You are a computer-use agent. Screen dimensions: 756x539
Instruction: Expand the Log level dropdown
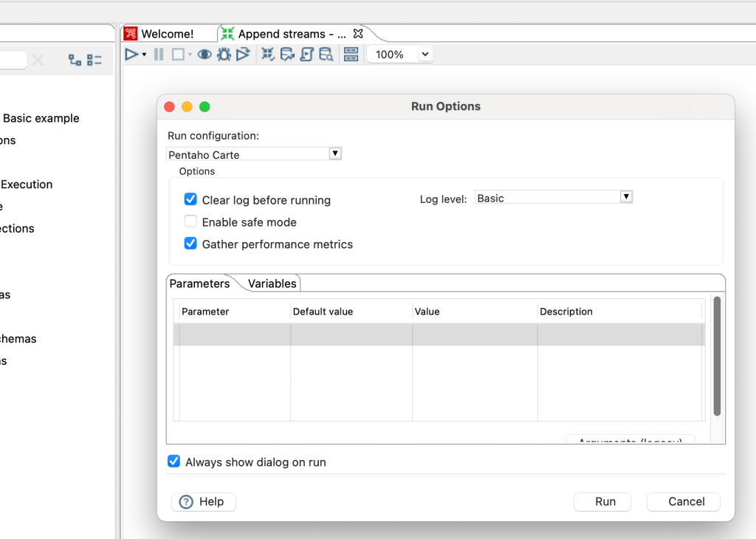click(626, 197)
